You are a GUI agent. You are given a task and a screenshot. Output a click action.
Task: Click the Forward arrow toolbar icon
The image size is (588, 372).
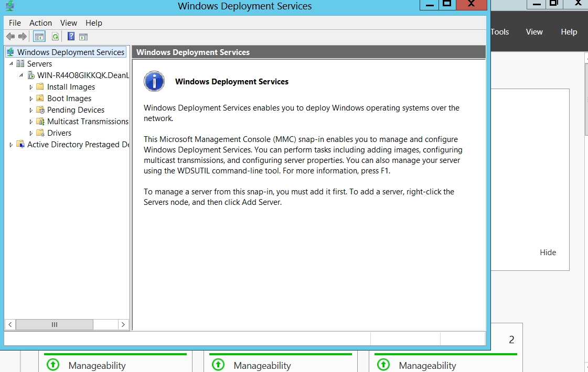click(22, 37)
